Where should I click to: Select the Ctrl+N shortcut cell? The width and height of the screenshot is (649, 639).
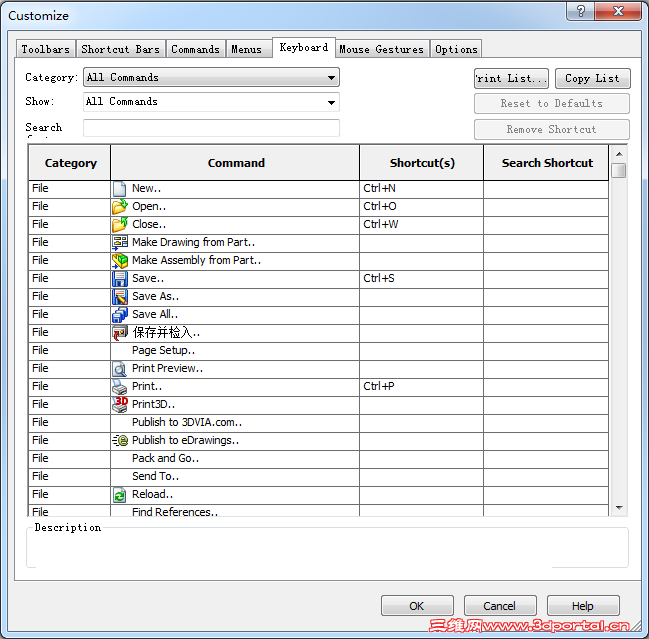point(422,189)
